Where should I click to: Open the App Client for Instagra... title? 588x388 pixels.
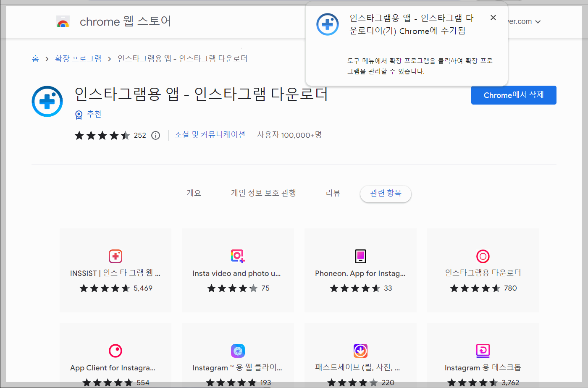pos(113,368)
